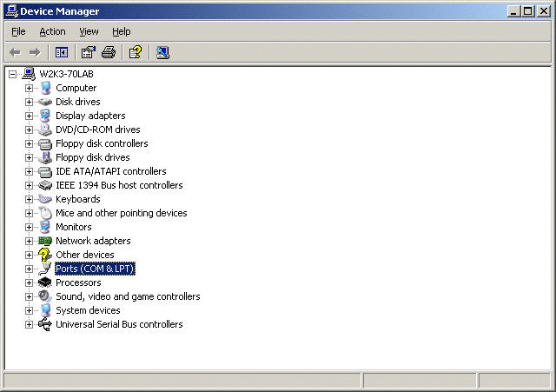Open the View menu
The image size is (556, 392).
coord(89,31)
